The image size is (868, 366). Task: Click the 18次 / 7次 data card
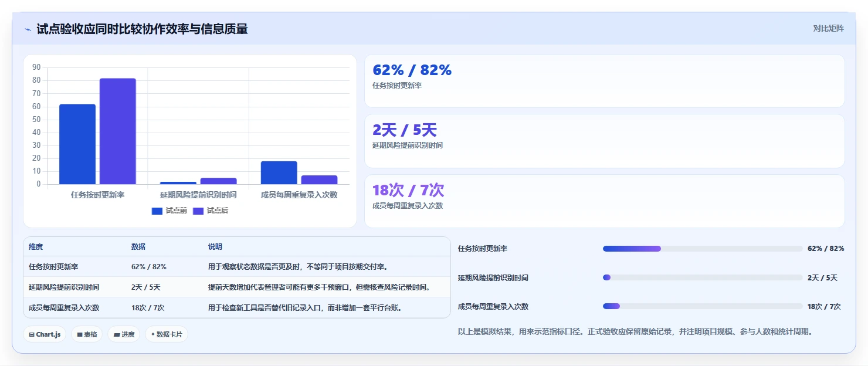[x=605, y=201]
